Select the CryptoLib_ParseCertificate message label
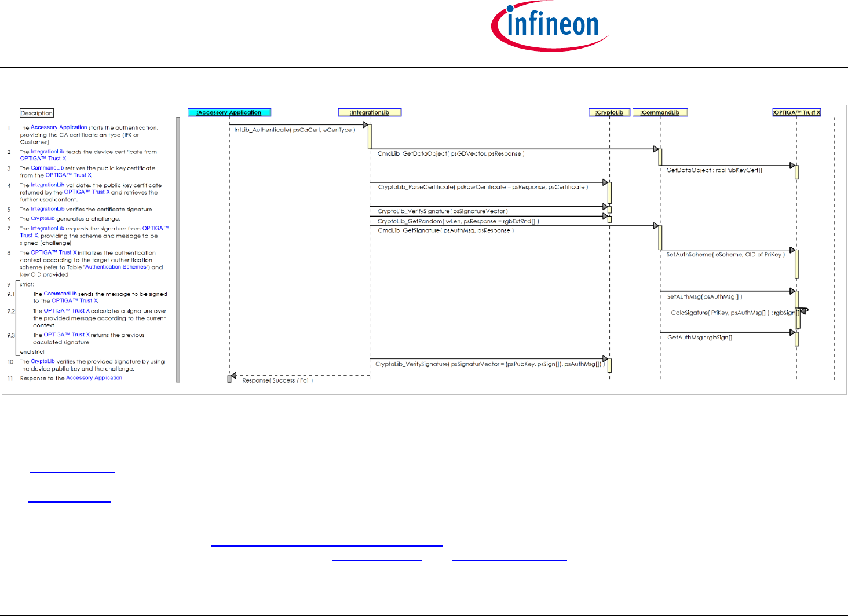The height and width of the screenshot is (616, 848). point(483,187)
